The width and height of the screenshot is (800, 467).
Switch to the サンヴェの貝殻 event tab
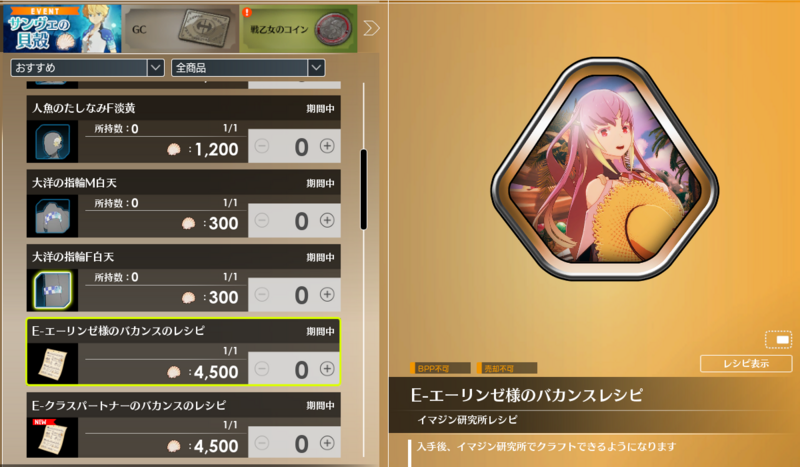(x=62, y=29)
